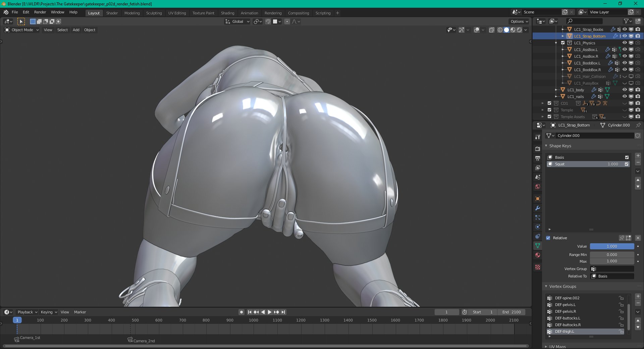Open the Render menu
This screenshot has width=644, height=349.
point(40,12)
